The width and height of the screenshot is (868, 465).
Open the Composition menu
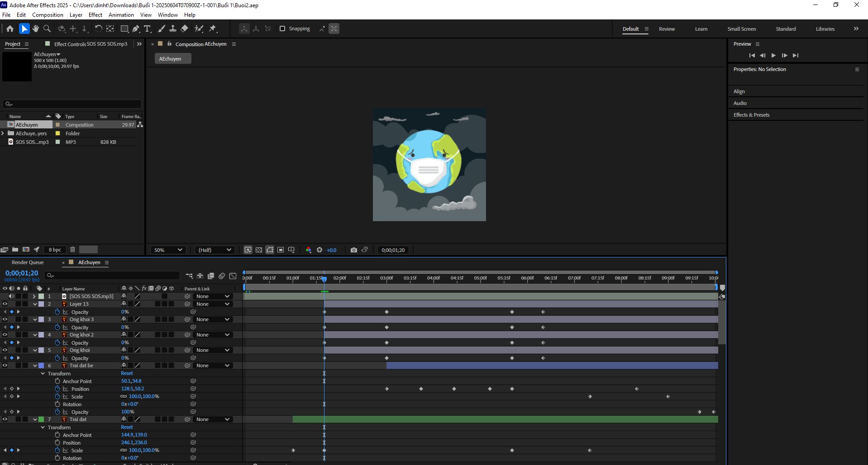pos(48,15)
